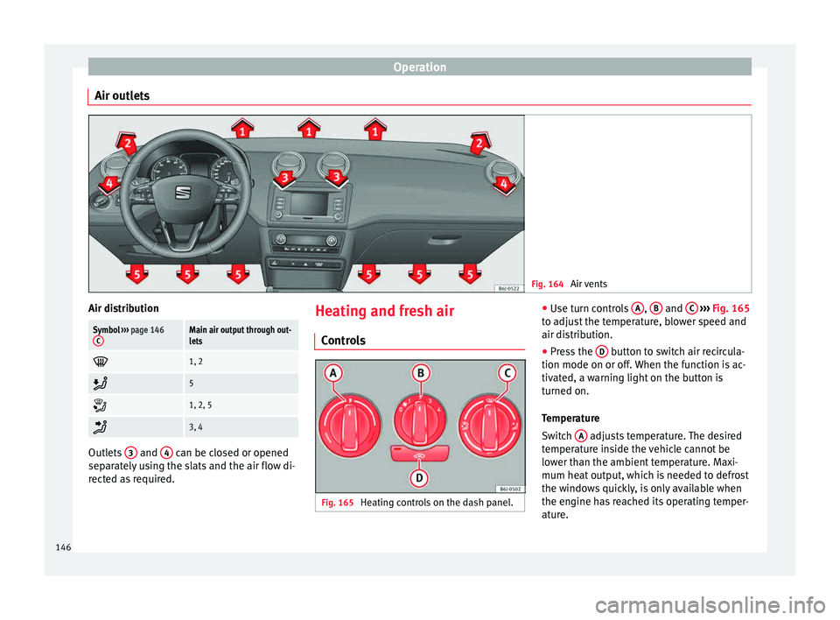Click the 'Air vents' caption text
The width and height of the screenshot is (840, 620).
(588, 285)
